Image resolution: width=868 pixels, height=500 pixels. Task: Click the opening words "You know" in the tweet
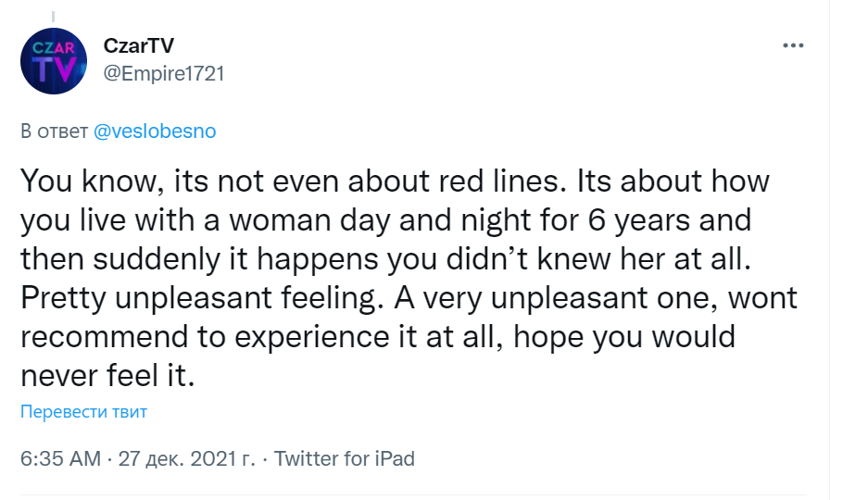[x=80, y=181]
